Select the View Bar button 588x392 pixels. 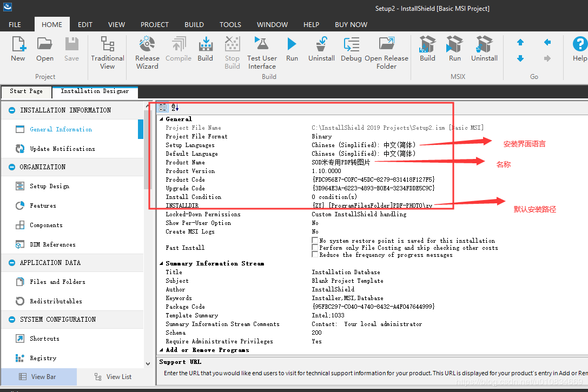[39, 377]
